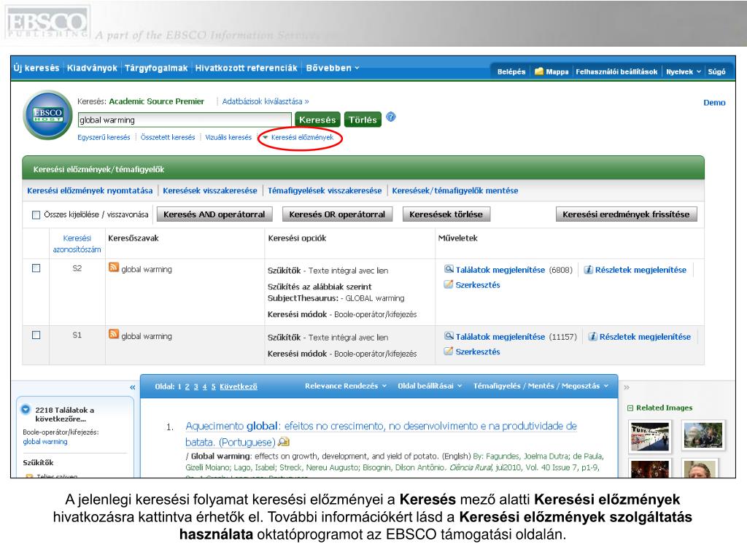This screenshot has width=747, height=560.
Task: Open the Relevance Rendezés sort dropdown
Action: click(345, 386)
